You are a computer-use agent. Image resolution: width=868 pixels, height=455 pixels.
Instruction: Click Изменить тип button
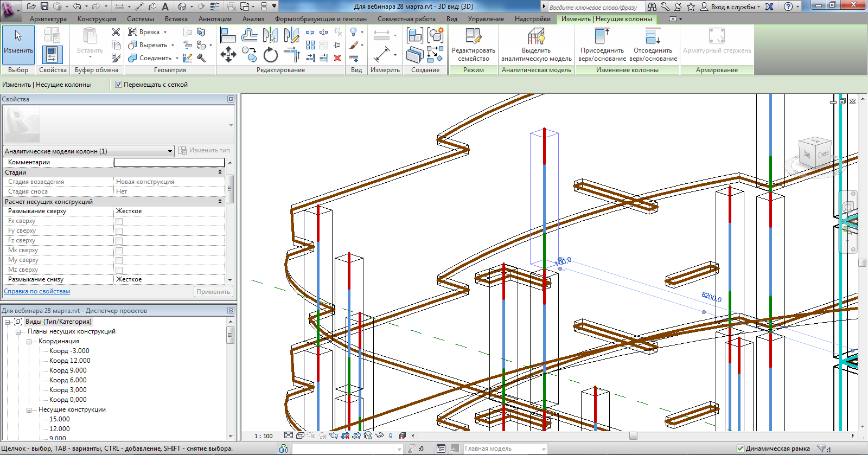pyautogui.click(x=205, y=151)
